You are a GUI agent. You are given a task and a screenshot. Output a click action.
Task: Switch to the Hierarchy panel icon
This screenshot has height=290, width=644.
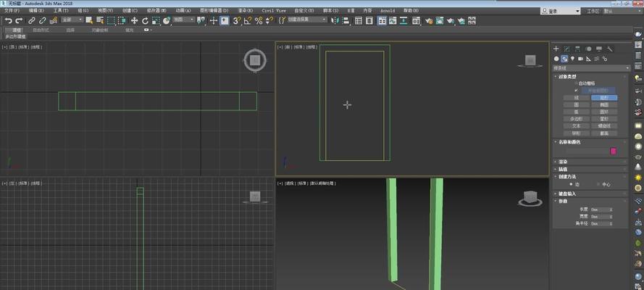tap(577, 49)
